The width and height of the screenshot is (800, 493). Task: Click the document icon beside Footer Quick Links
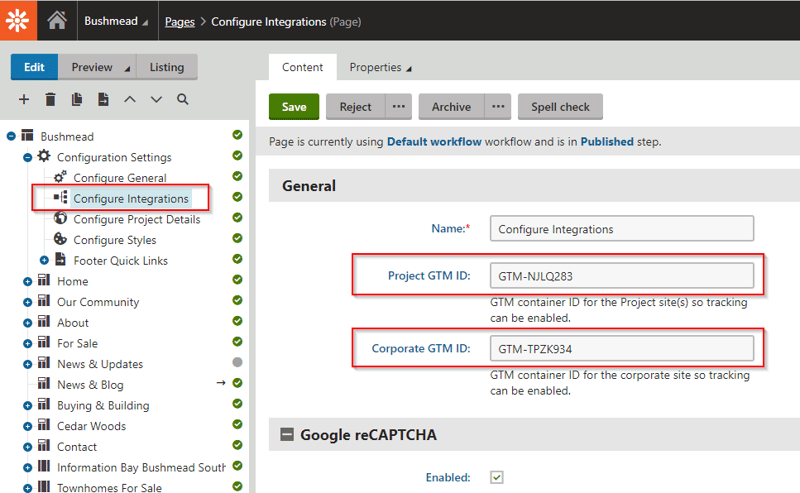coord(60,259)
